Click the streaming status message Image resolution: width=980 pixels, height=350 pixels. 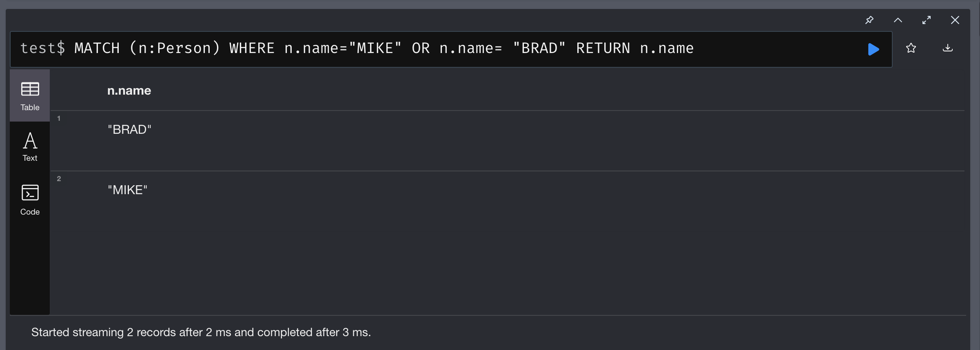(201, 332)
